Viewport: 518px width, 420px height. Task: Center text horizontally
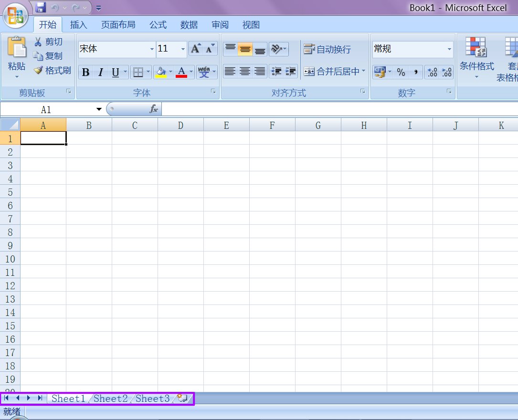click(245, 71)
